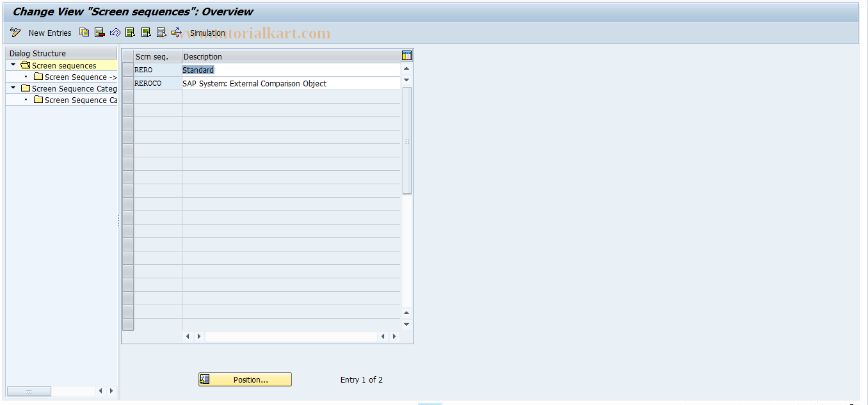Click the Deselect All icon
This screenshot has height=405, width=868.
click(161, 33)
